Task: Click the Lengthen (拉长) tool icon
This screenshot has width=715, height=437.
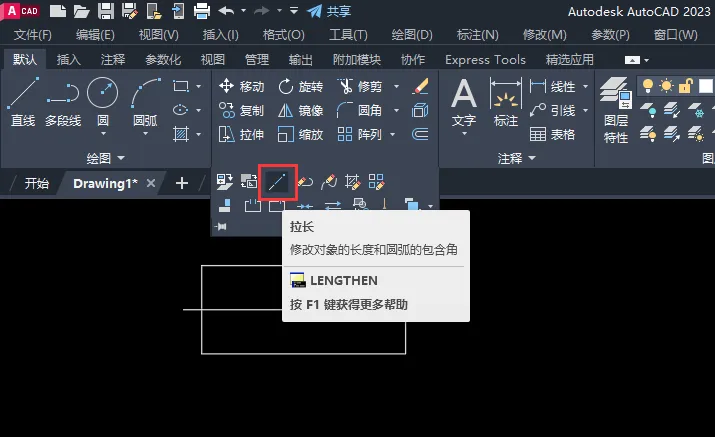Action: [277, 182]
